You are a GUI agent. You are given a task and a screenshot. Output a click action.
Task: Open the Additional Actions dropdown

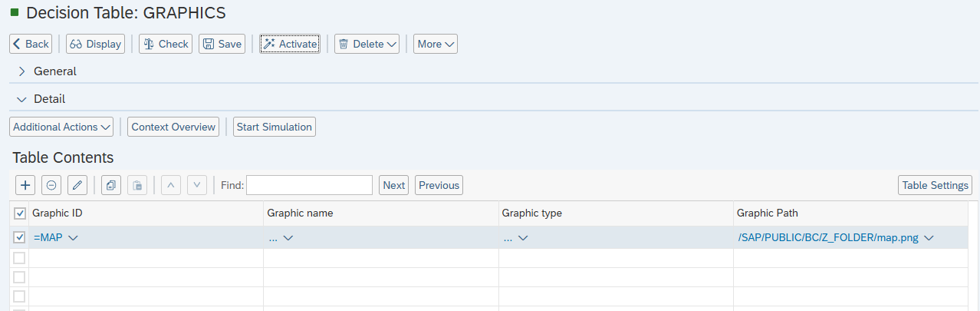click(61, 127)
